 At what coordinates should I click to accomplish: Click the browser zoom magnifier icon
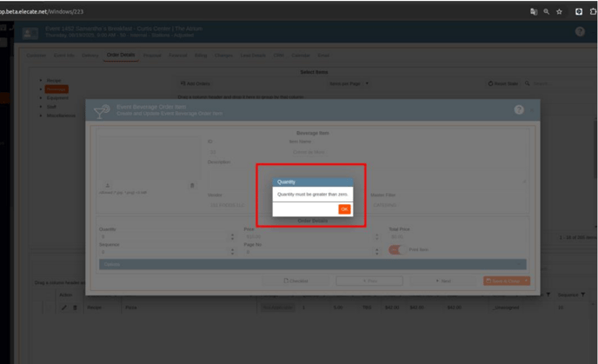pyautogui.click(x=545, y=11)
